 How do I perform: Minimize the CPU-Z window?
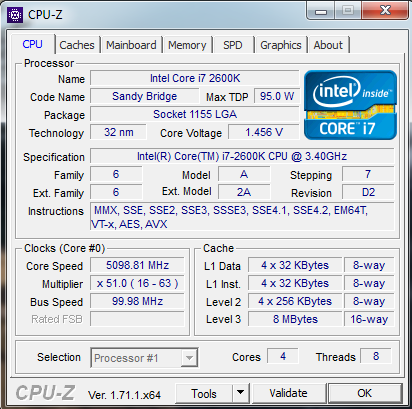tap(320, 11)
